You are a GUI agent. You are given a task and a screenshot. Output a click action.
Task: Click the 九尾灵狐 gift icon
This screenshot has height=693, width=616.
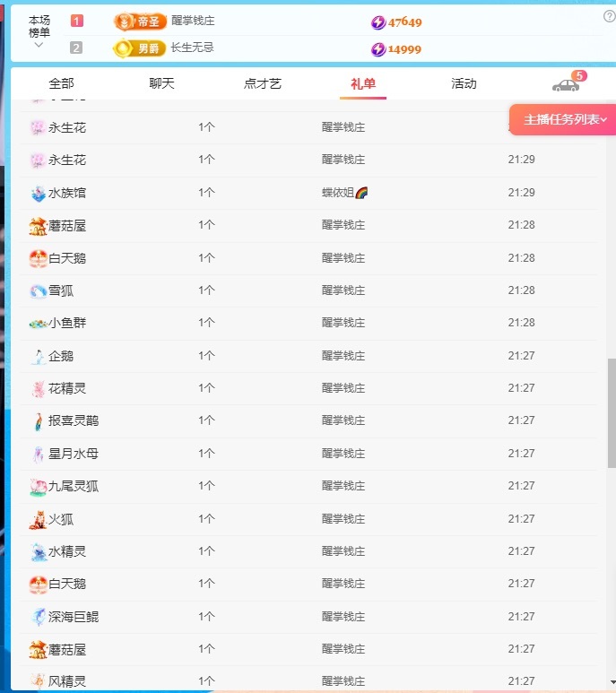click(x=39, y=487)
